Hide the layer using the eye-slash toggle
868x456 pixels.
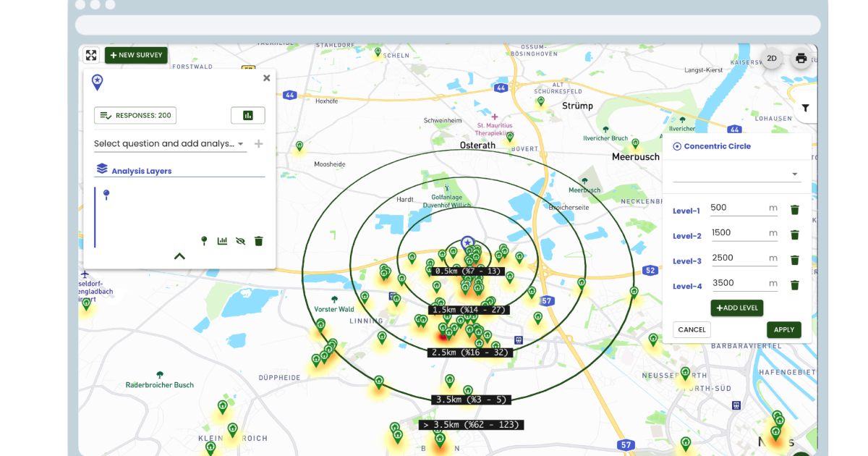point(239,241)
